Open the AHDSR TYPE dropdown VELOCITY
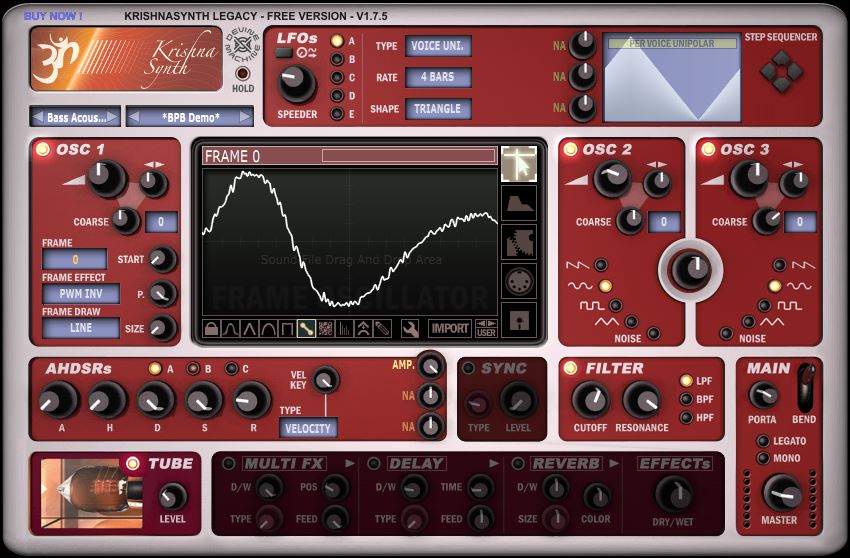 308,428
